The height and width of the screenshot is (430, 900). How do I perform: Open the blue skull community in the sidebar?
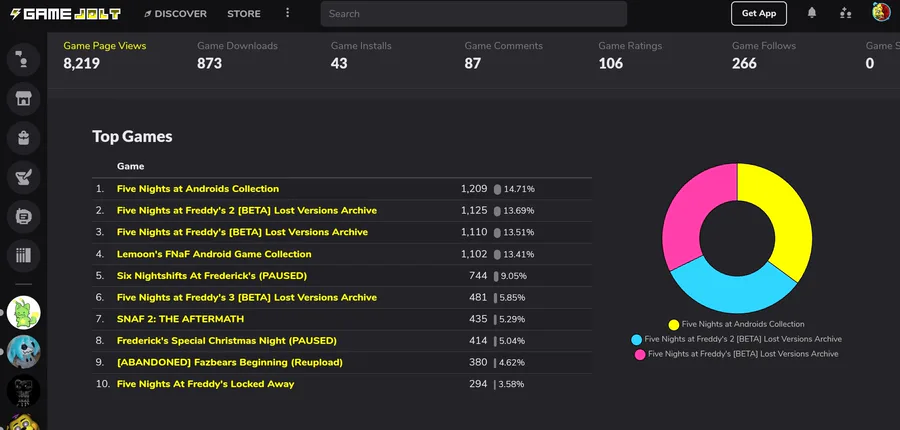click(x=23, y=351)
